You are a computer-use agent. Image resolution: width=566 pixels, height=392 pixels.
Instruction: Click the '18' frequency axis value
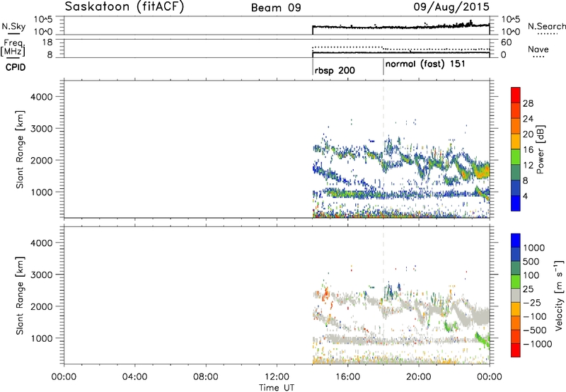pyautogui.click(x=48, y=42)
